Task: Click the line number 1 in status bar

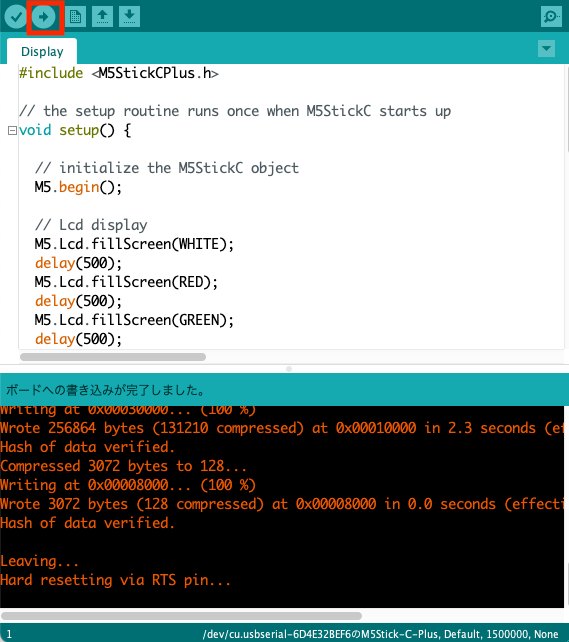Action: 9,635
